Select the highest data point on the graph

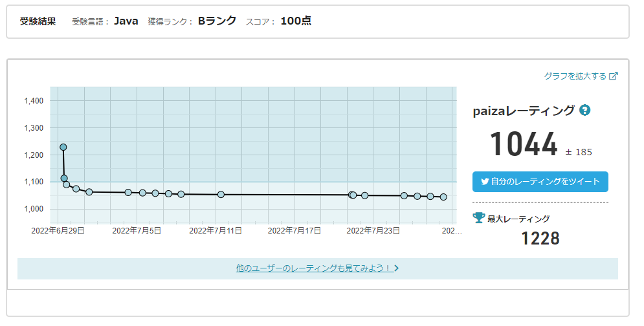coord(63,147)
